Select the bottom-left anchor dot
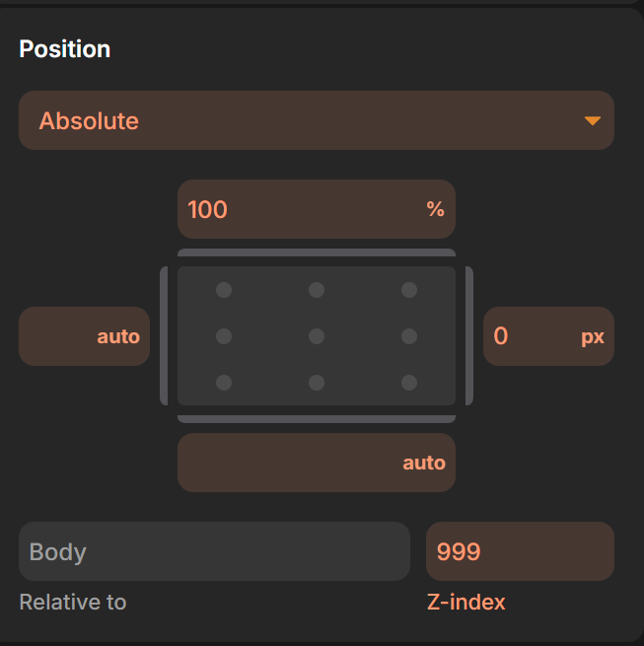Screen dimensions: 644x646 [224, 383]
